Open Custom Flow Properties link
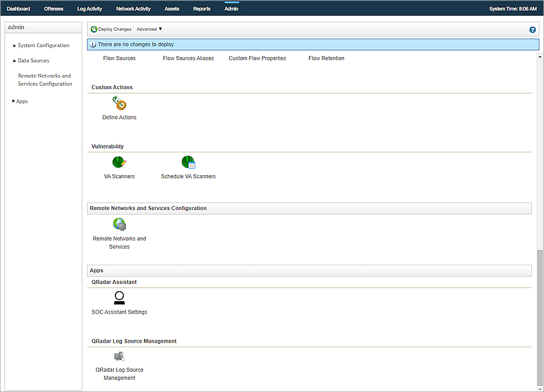The width and height of the screenshot is (544, 392). tap(257, 58)
